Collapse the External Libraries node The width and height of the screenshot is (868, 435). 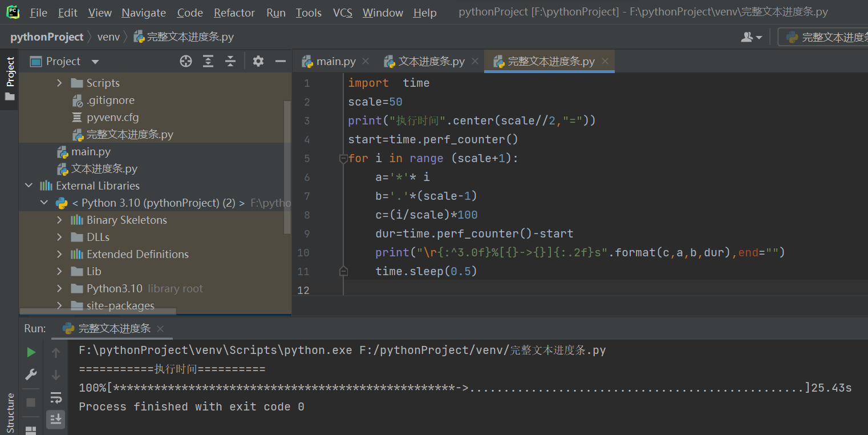pos(29,186)
